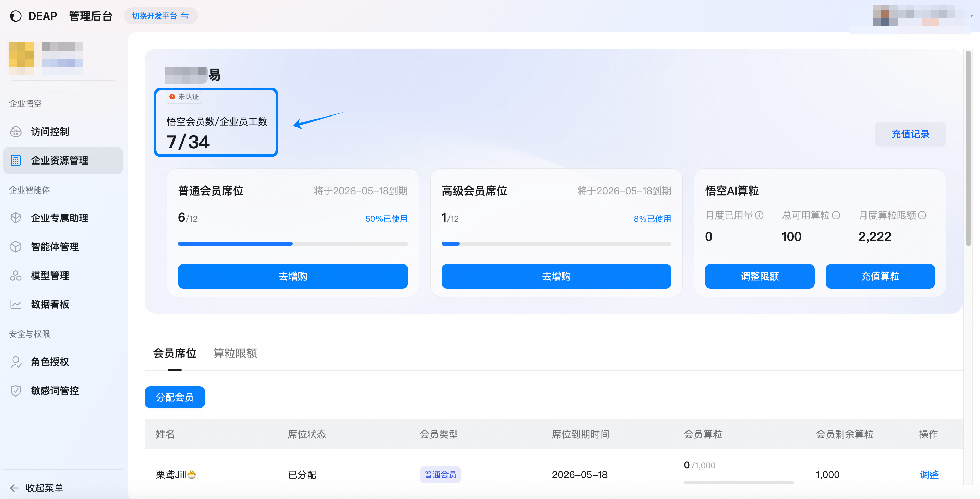Screen dimensions: 980x499
Task: Click the 2026-05-18 expiry date cell
Action: pyautogui.click(x=580, y=475)
